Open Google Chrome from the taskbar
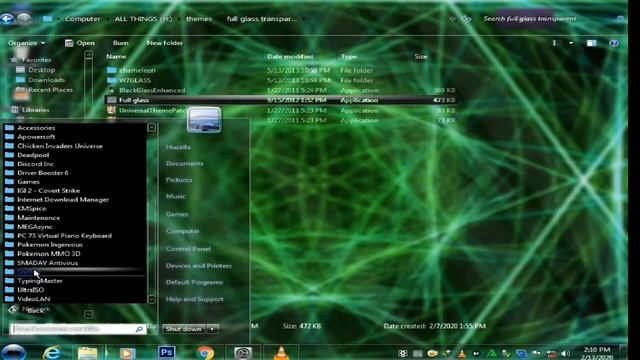The width and height of the screenshot is (640, 360). 205,353
